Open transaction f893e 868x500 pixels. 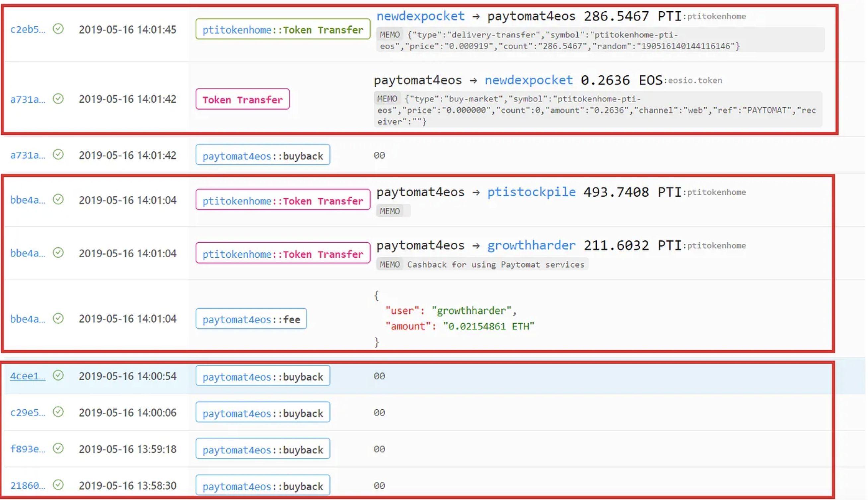[x=28, y=449]
